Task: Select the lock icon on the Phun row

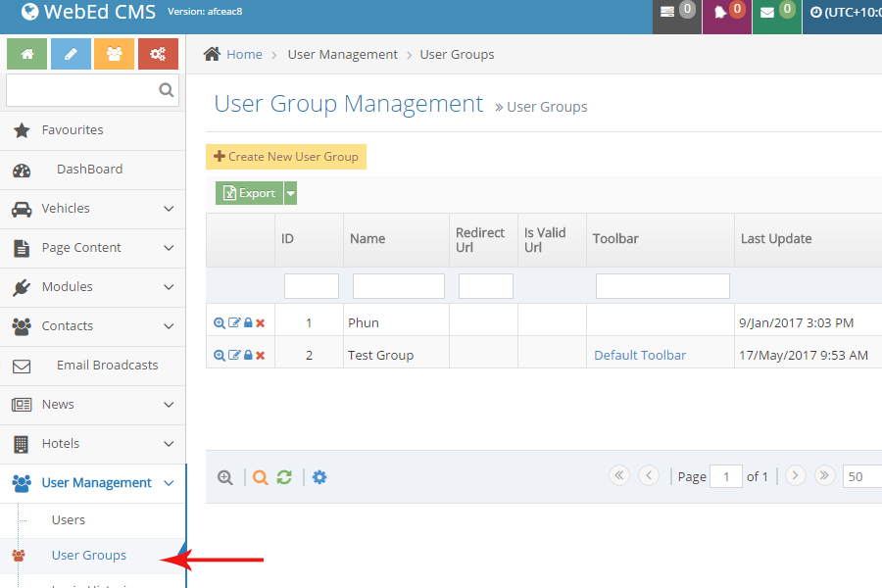Action: click(248, 323)
